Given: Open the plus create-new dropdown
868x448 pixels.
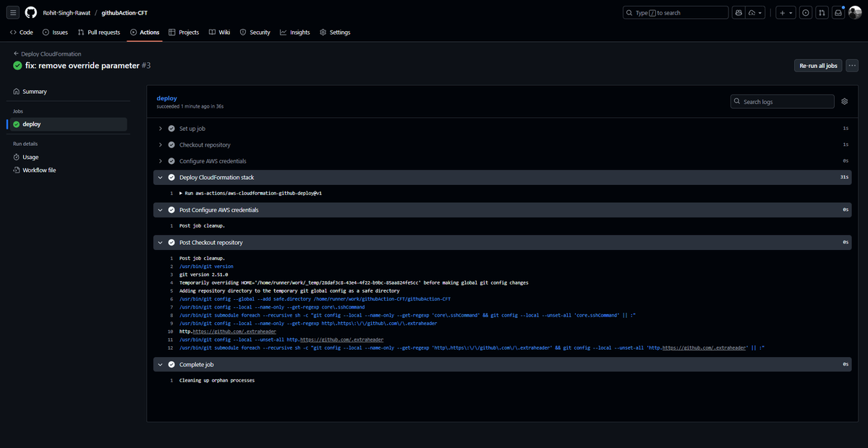Looking at the screenshot, I should 786,12.
